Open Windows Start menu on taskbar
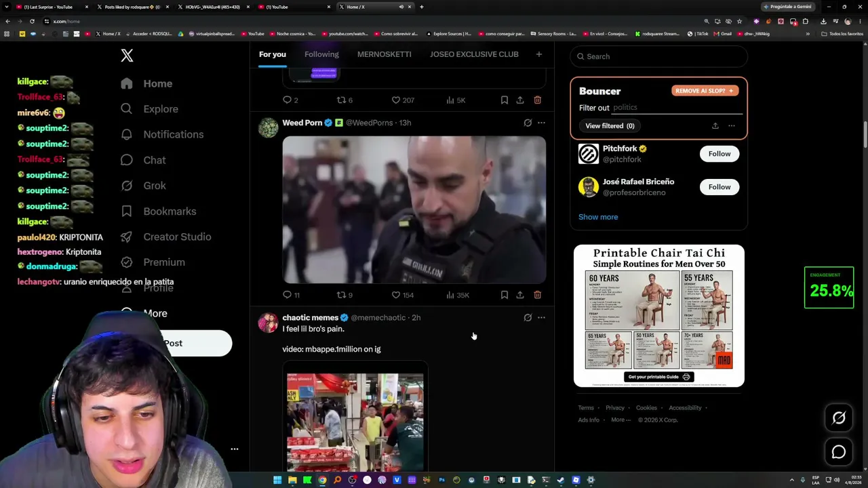 [277, 480]
